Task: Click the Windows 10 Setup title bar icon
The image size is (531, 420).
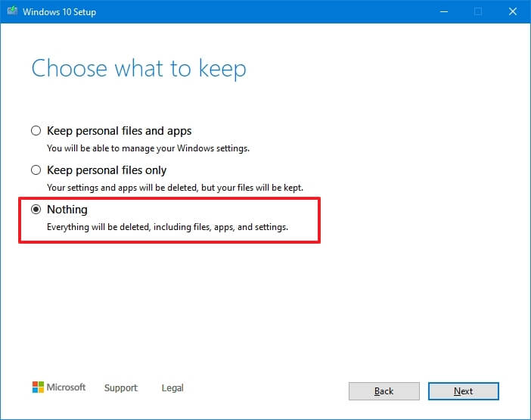Action: (11, 12)
